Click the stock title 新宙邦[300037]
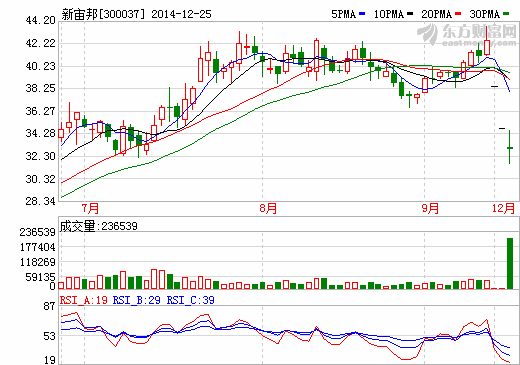Screen dimensions: 520x365 (x=104, y=14)
